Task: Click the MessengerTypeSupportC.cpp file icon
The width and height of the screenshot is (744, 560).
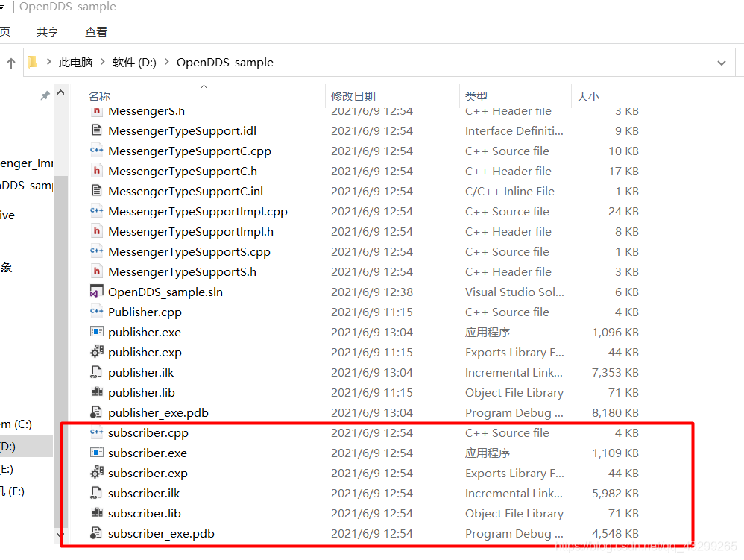Action: click(97, 151)
